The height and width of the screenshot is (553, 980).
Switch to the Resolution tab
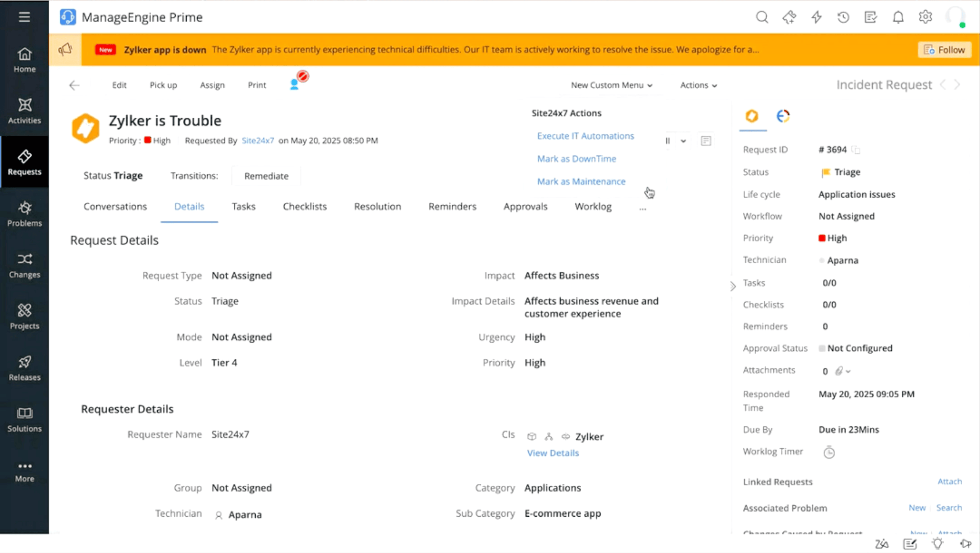coord(377,206)
